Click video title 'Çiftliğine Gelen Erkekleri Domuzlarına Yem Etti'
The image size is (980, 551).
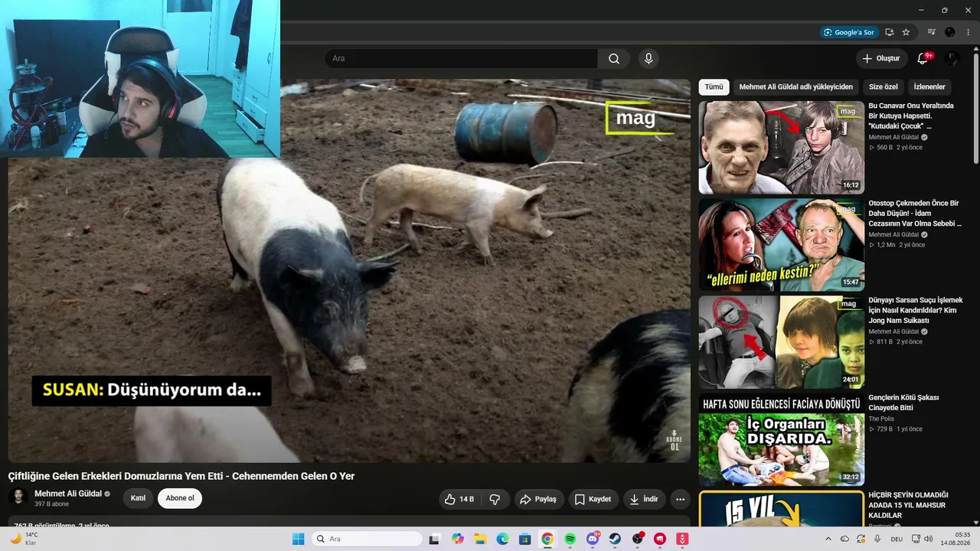coord(181,476)
